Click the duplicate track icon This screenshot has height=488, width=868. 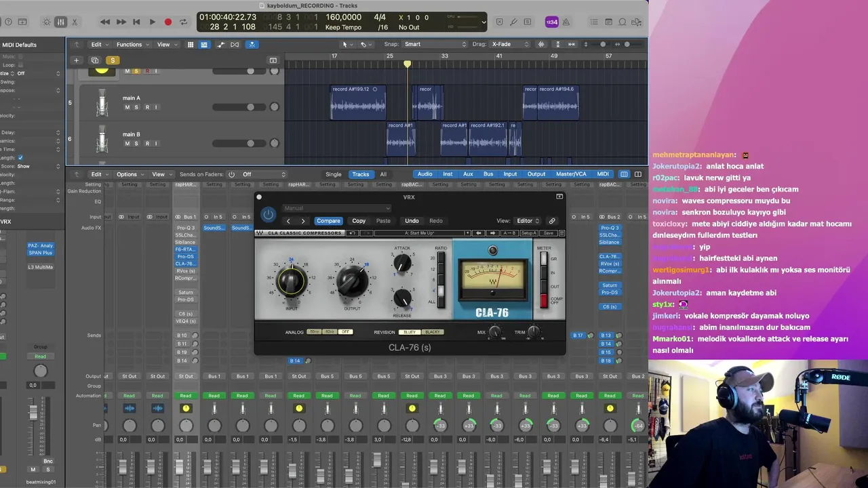94,60
